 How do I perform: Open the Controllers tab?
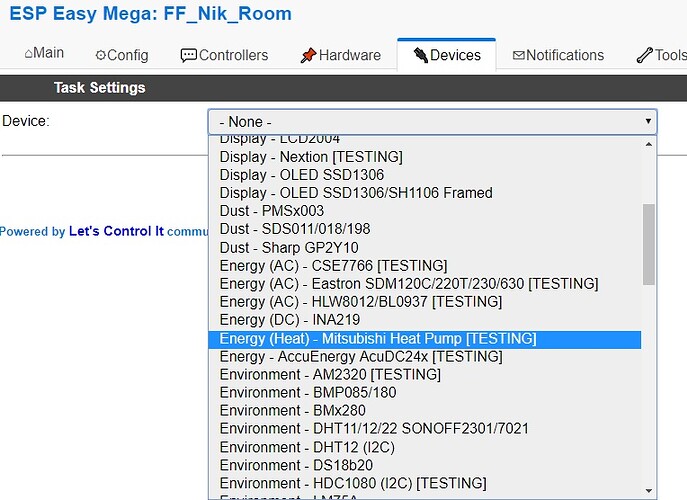224,55
